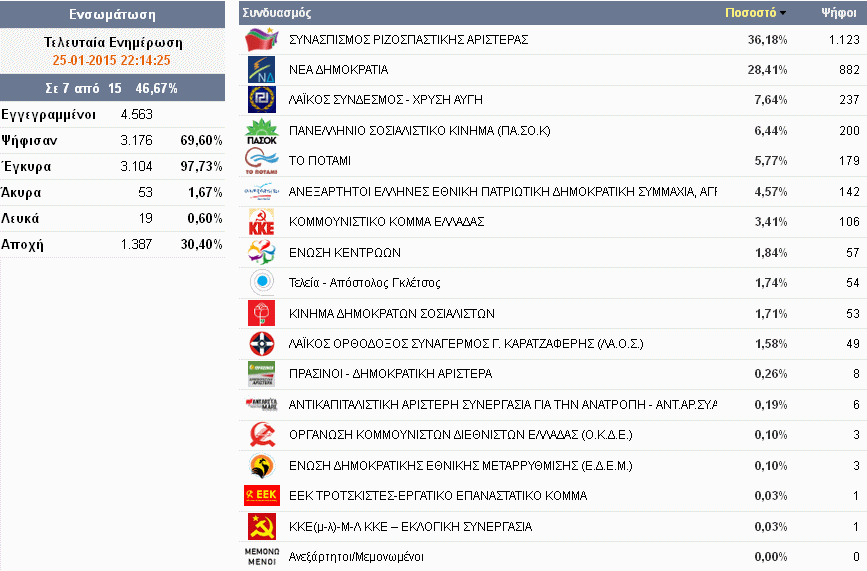
Task: Click the ΜΕΜΟΝΩΜΕΝΟΙ text logo
Action: [x=262, y=557]
